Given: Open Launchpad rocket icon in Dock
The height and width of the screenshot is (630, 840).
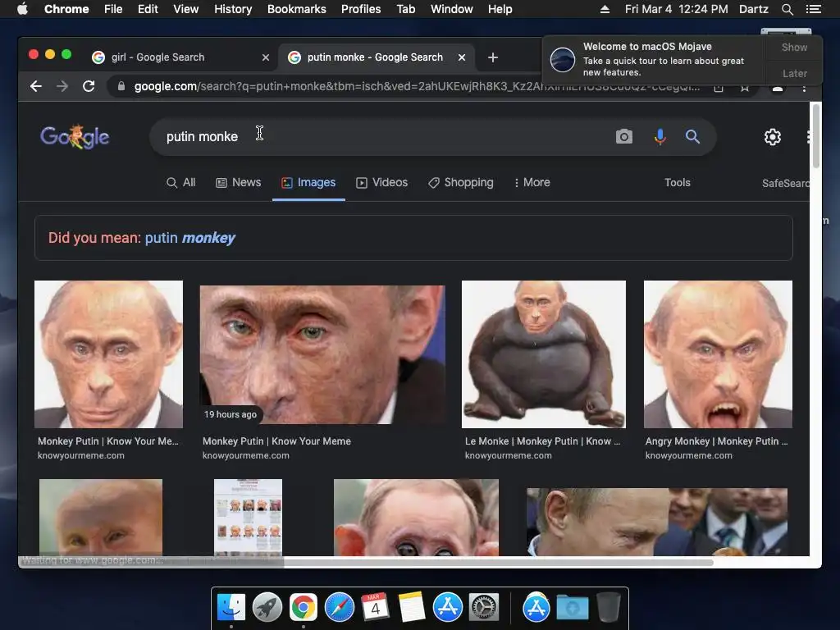Looking at the screenshot, I should point(267,608).
